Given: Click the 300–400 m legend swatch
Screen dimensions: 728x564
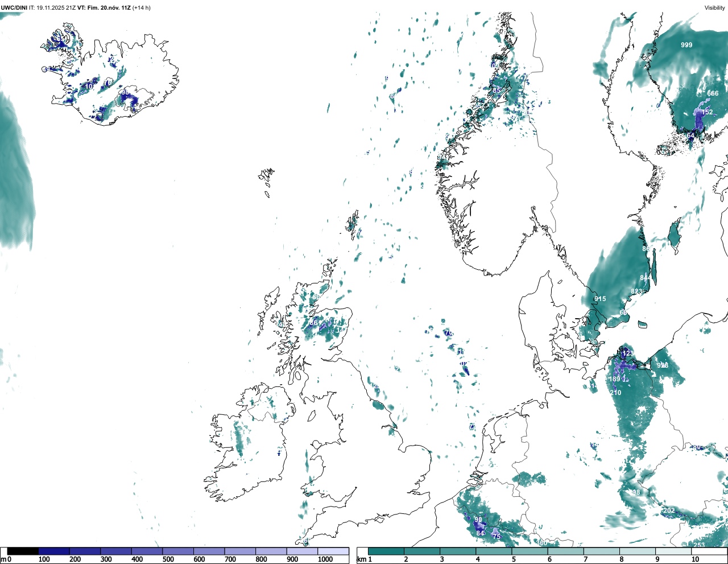Looking at the screenshot, I should pyautogui.click(x=116, y=551).
